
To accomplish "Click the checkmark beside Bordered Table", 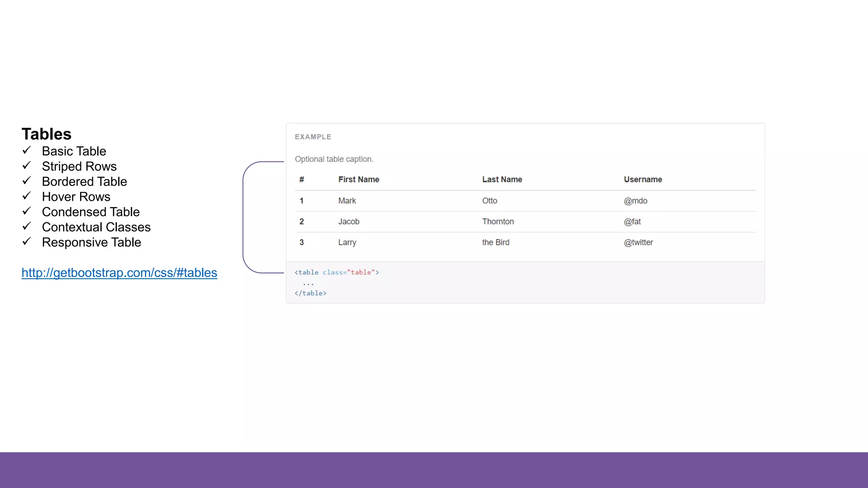I will [27, 181].
